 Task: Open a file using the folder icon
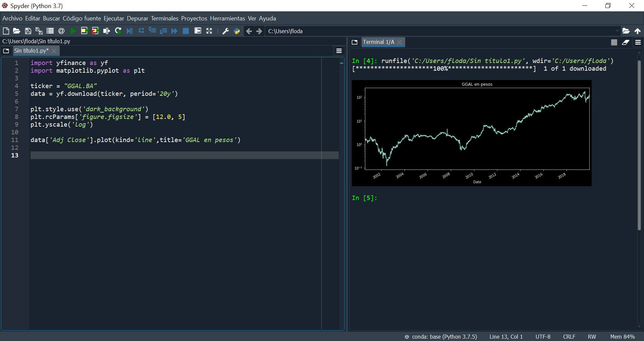(17, 31)
